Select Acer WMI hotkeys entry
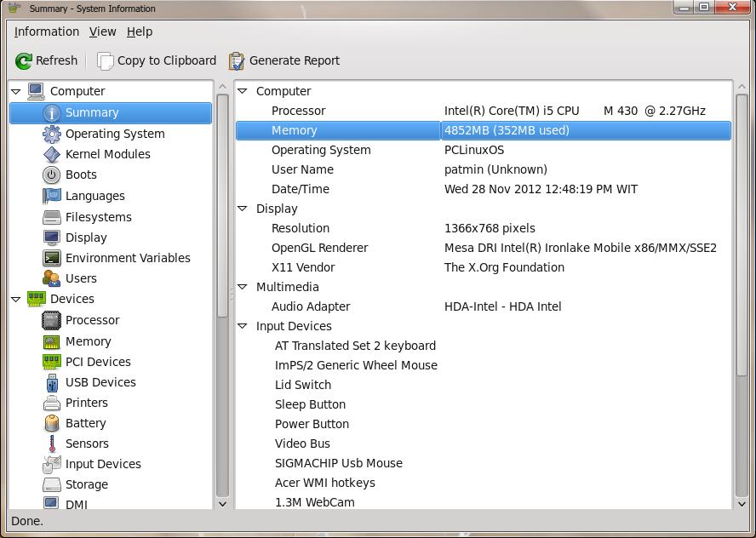Image resolution: width=756 pixels, height=538 pixels. pos(325,483)
